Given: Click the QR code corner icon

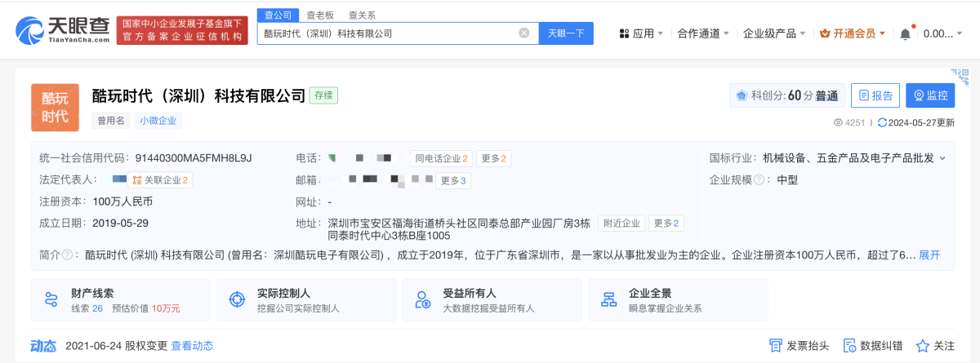Looking at the screenshot, I should 964,77.
